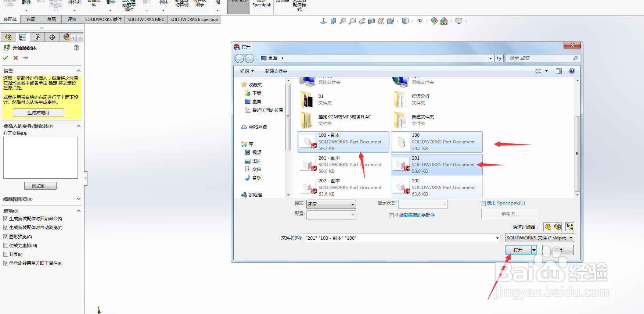Click the Apply Scene icon
The height and width of the screenshot is (314, 644).
444,21
